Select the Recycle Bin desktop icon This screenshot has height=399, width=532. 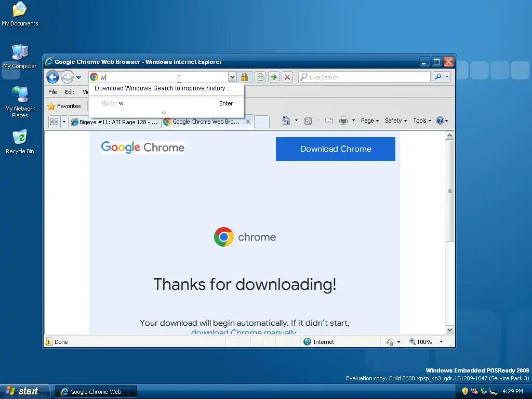[20, 141]
